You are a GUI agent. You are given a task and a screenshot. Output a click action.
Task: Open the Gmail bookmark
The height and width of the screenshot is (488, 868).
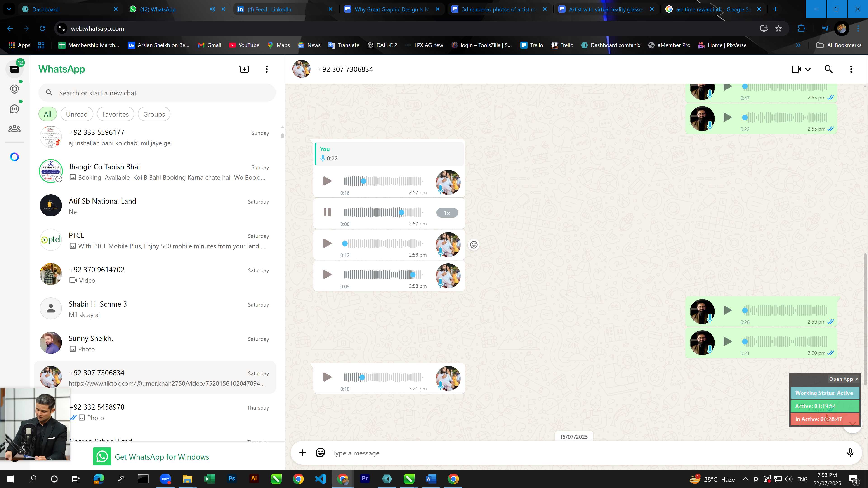209,45
